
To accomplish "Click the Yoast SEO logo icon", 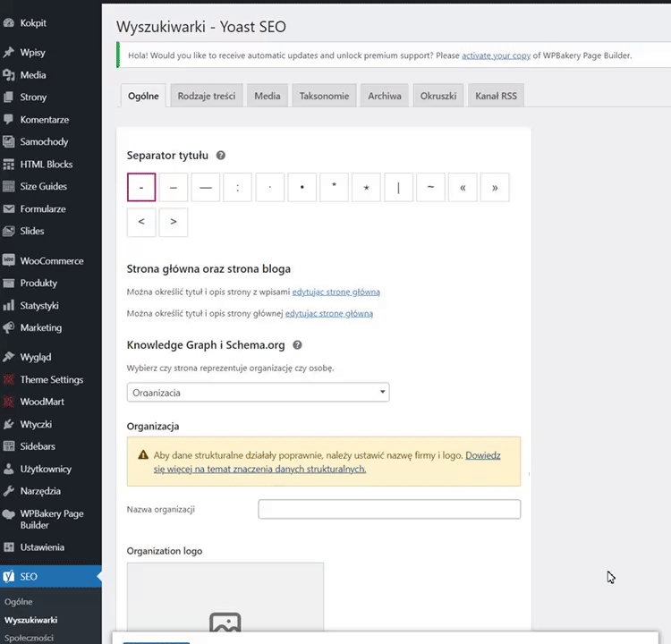I will [9, 576].
